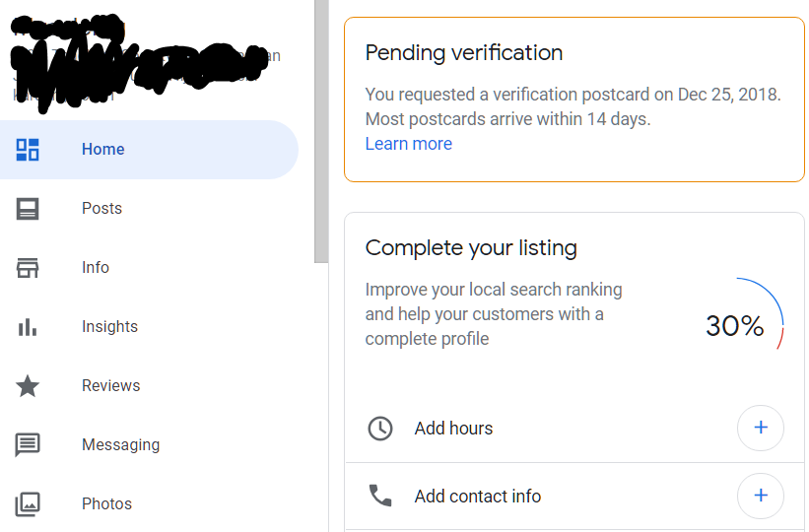Viewport: 809px width, 532px height.
Task: Click the phone icon beside Add contact info
Action: point(380,496)
